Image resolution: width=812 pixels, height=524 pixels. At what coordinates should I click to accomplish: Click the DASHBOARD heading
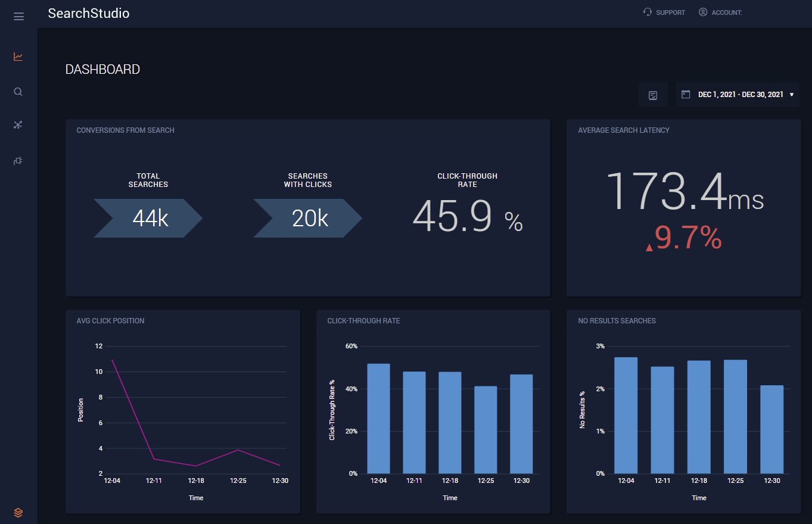tap(102, 70)
